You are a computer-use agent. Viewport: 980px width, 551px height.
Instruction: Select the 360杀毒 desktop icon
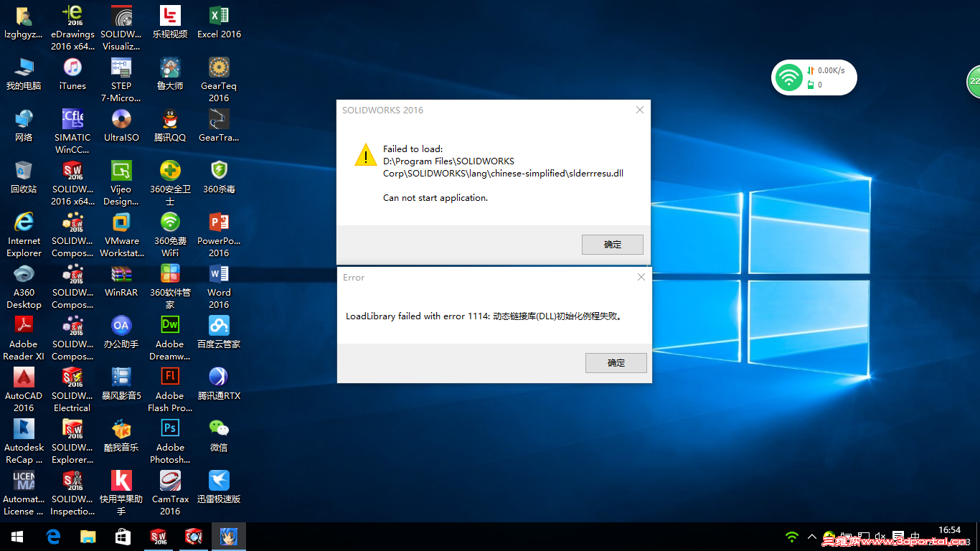pyautogui.click(x=219, y=177)
